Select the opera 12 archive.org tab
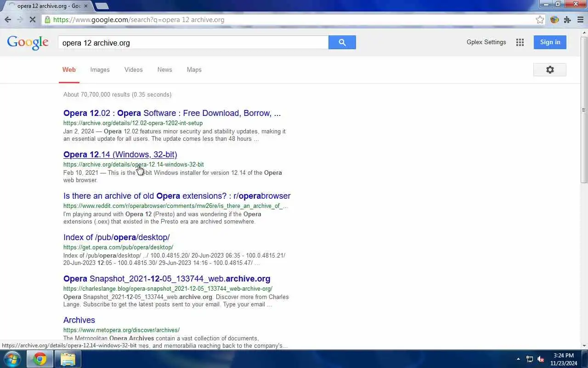This screenshot has height=368, width=588. [47, 6]
